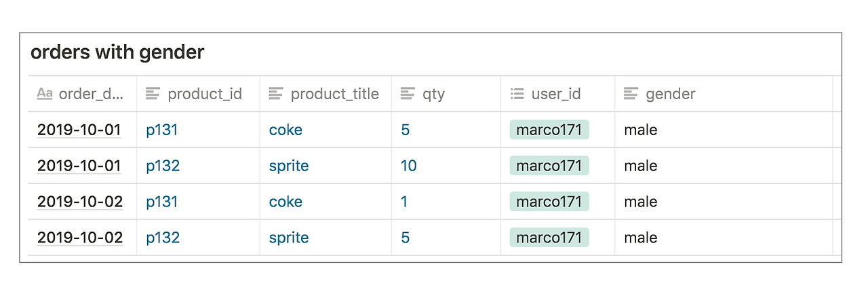868x294 pixels.
Task: Open the last 2019-10-02 row page
Action: point(79,238)
